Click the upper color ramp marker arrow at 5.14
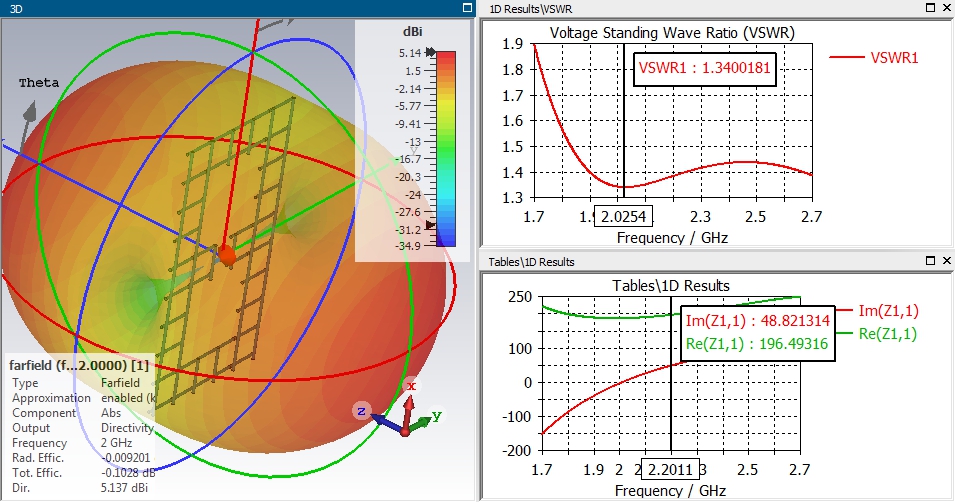The image size is (955, 502). [431, 52]
